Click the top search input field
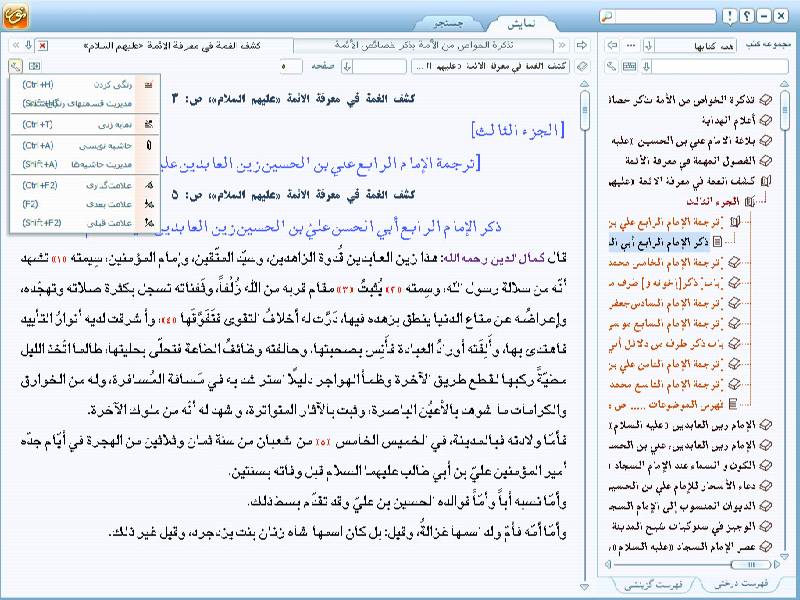 click(665, 16)
